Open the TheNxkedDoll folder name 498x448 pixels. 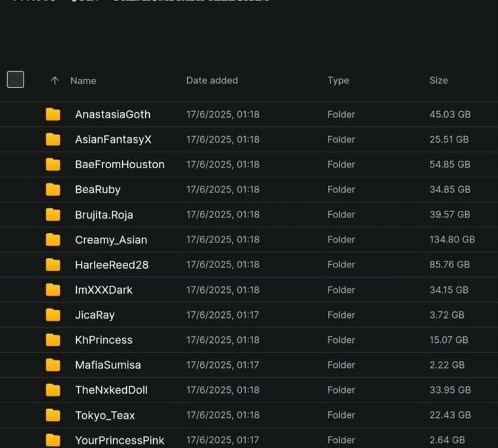(x=111, y=390)
